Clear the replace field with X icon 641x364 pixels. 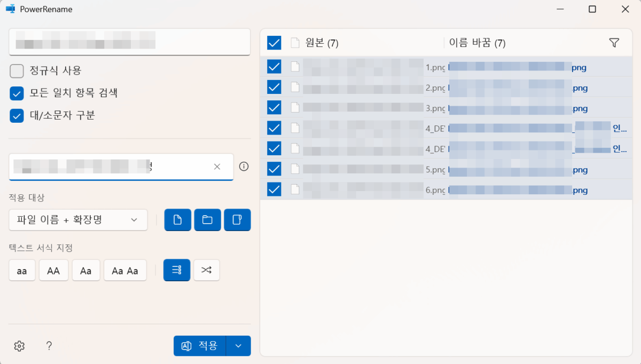point(217,167)
